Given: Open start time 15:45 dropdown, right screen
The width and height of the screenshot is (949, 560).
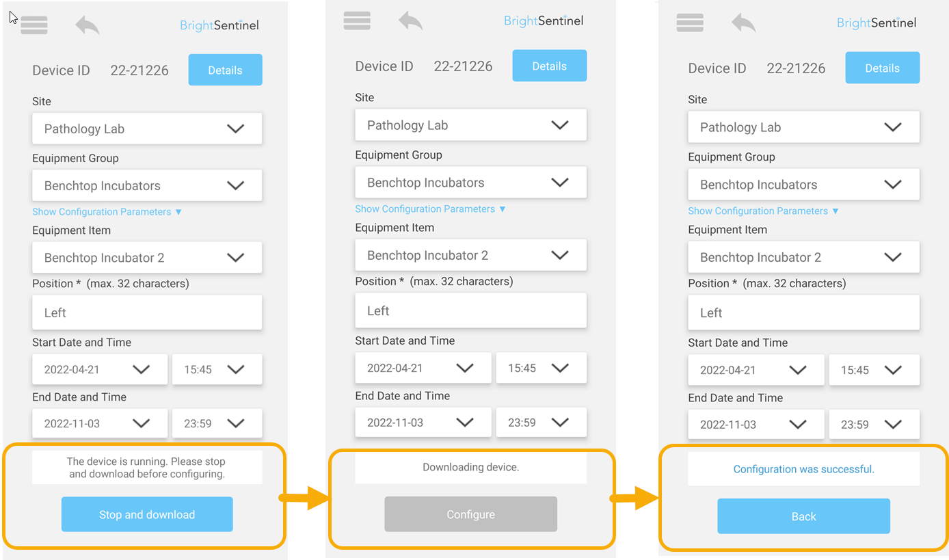Looking at the screenshot, I should point(874,370).
